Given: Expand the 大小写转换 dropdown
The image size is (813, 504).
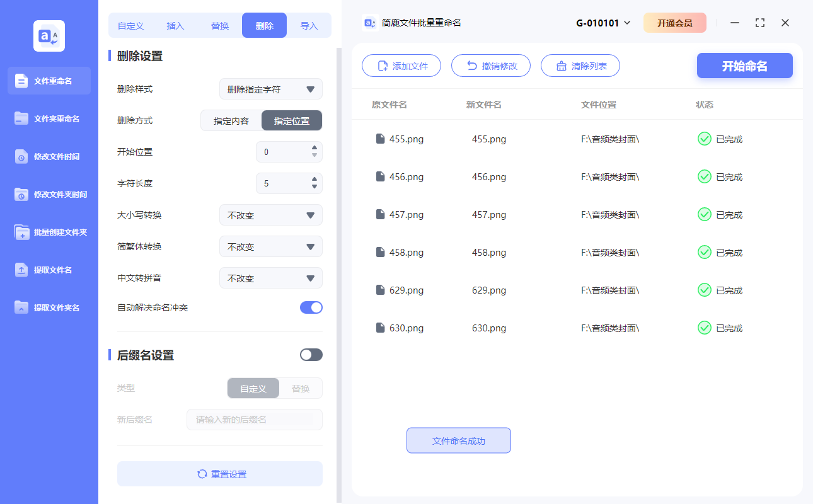Looking at the screenshot, I should pyautogui.click(x=271, y=215).
